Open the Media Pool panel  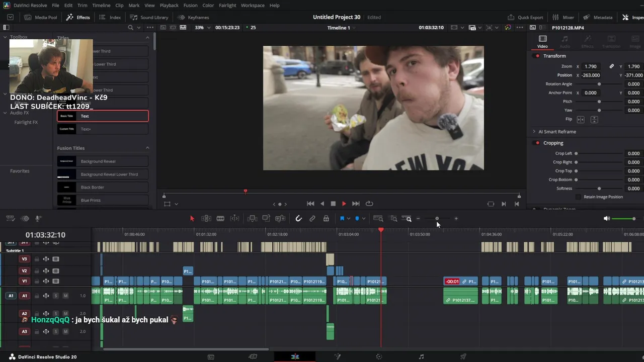41,17
